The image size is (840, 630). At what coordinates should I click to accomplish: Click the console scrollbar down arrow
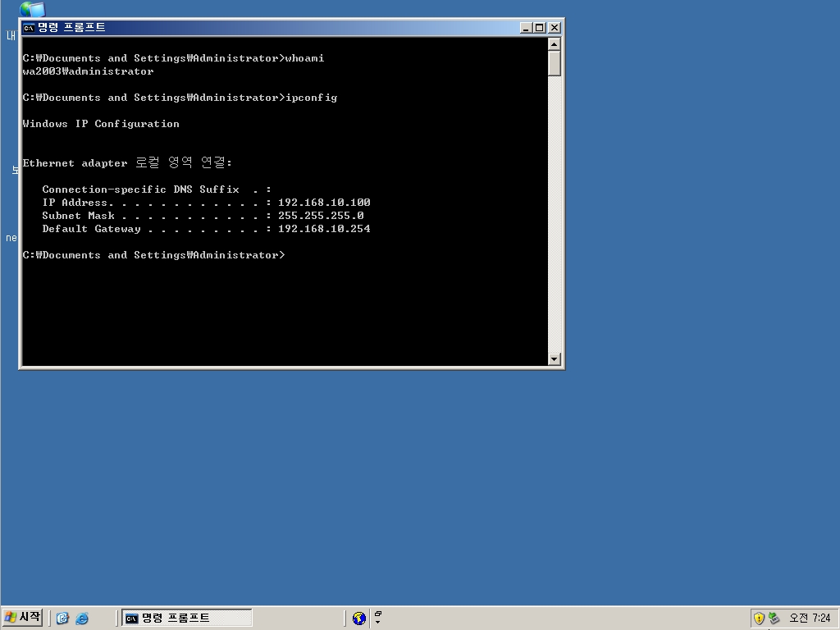pyautogui.click(x=555, y=359)
